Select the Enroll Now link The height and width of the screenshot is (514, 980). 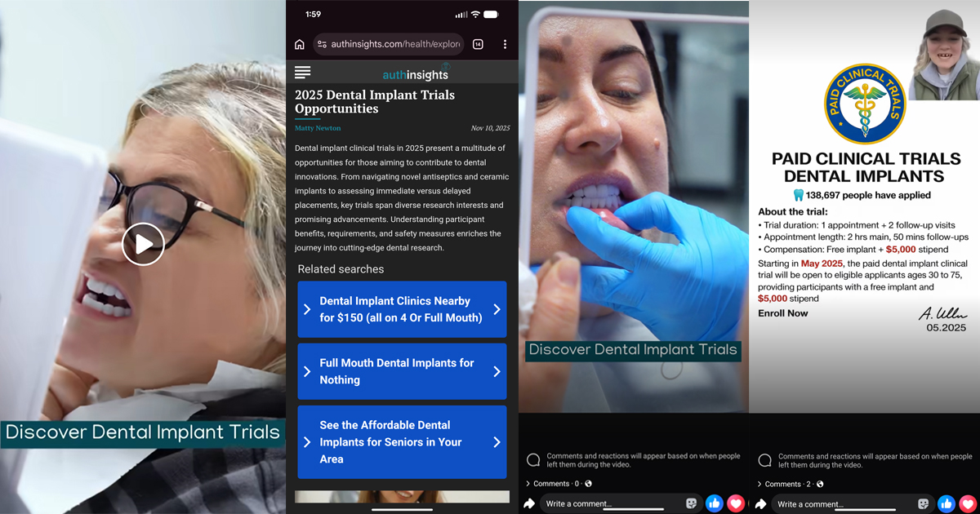tap(782, 312)
